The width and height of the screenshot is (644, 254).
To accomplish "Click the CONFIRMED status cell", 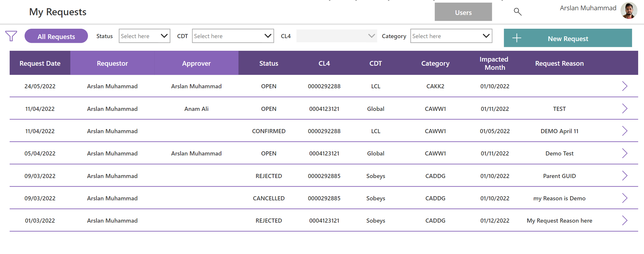I will [269, 131].
